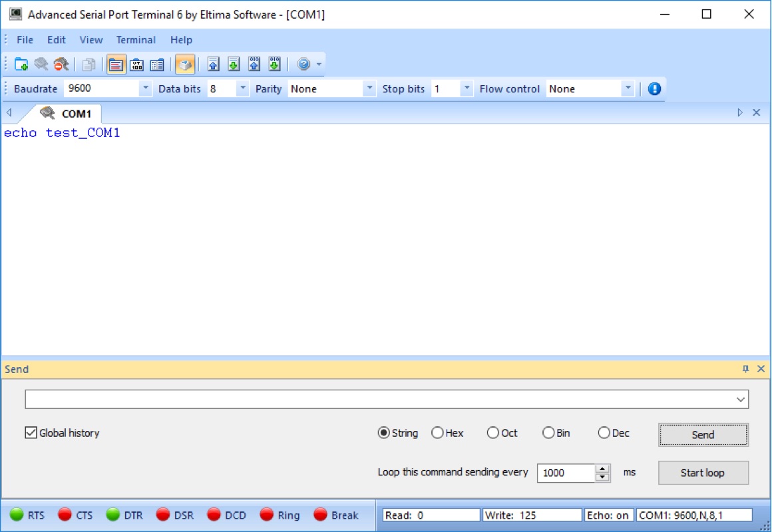Click the Start loop button
Image resolution: width=772 pixels, height=532 pixels.
pos(703,473)
